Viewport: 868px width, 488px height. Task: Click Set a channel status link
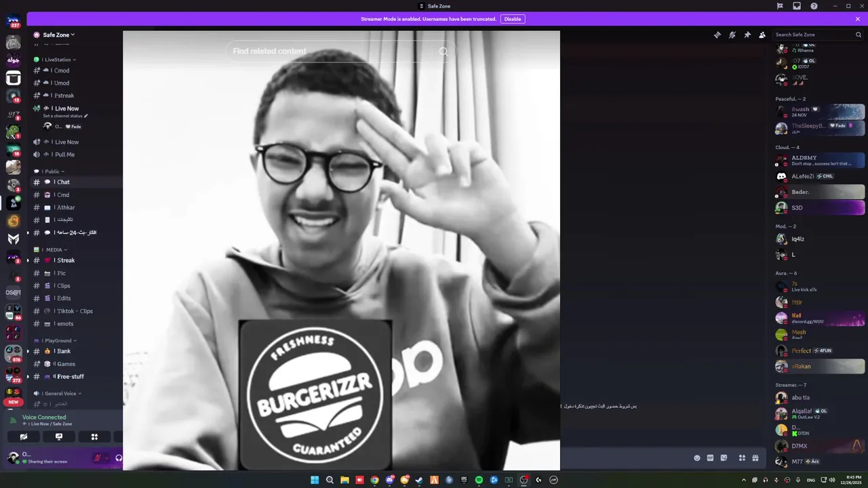coord(66,116)
